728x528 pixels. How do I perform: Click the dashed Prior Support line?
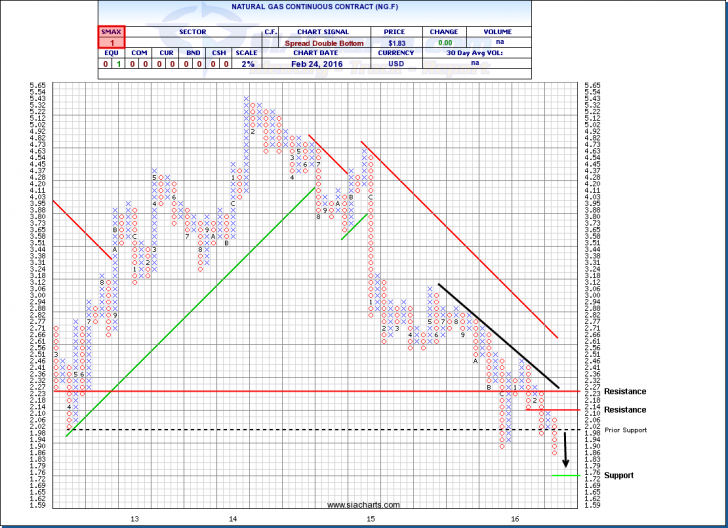(300, 430)
